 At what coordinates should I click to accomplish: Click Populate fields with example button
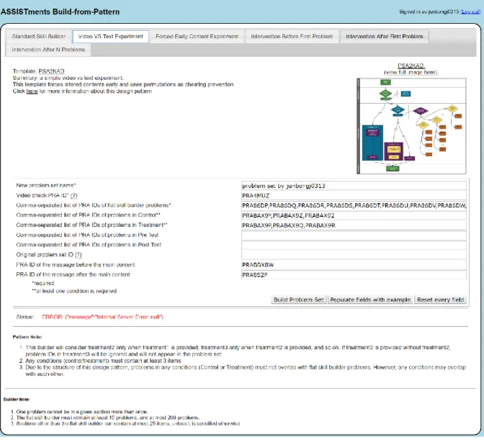(x=370, y=300)
